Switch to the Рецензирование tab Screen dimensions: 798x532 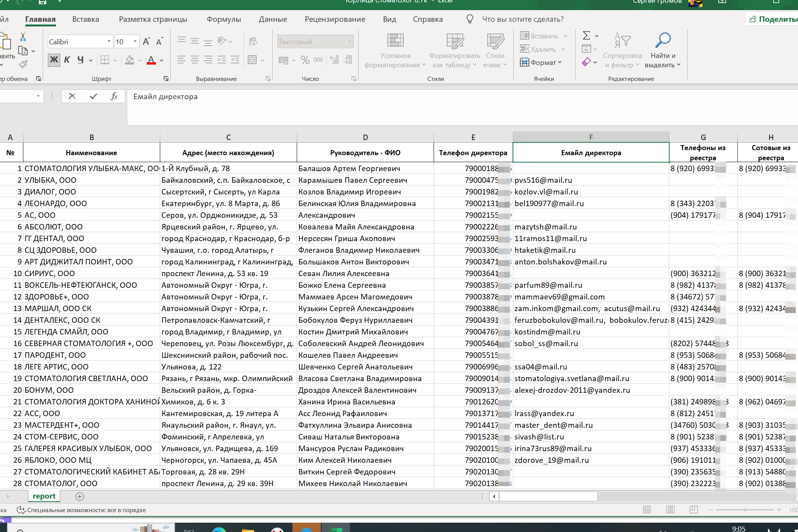(x=335, y=19)
